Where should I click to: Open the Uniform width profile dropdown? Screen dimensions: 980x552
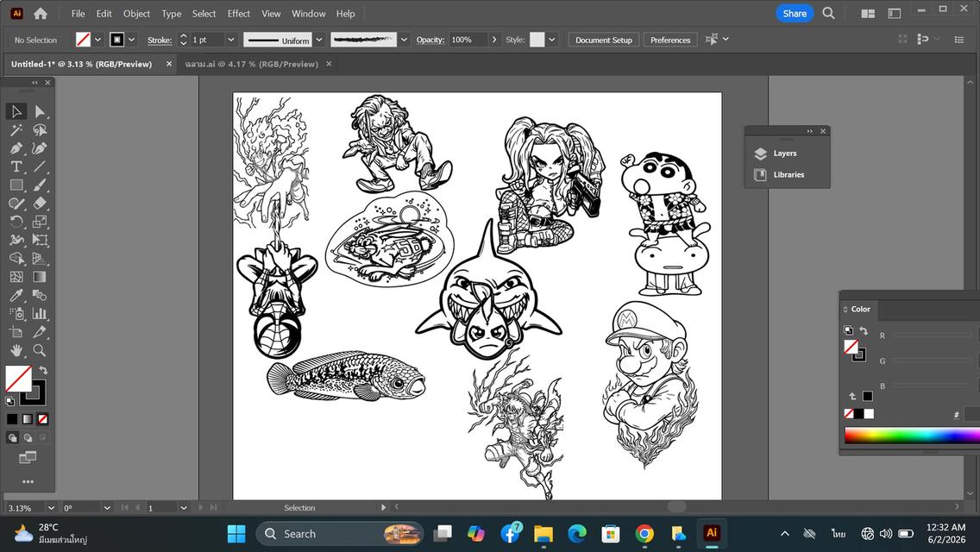[318, 40]
